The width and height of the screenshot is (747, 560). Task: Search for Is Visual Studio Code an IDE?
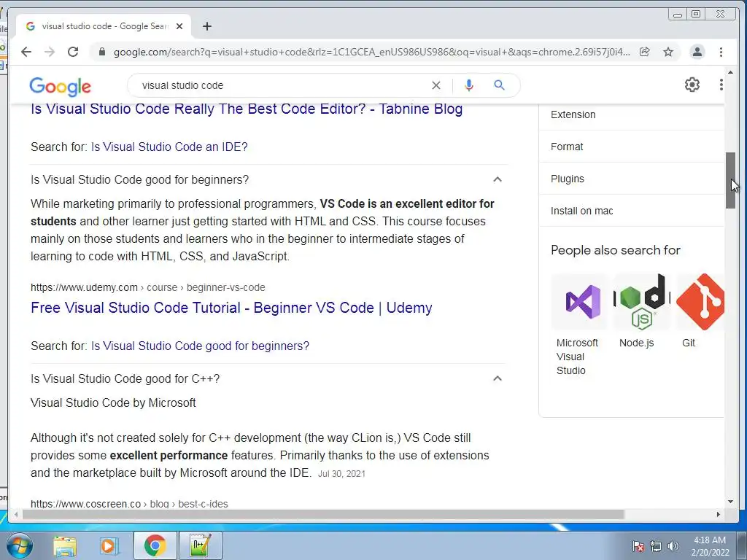169,147
